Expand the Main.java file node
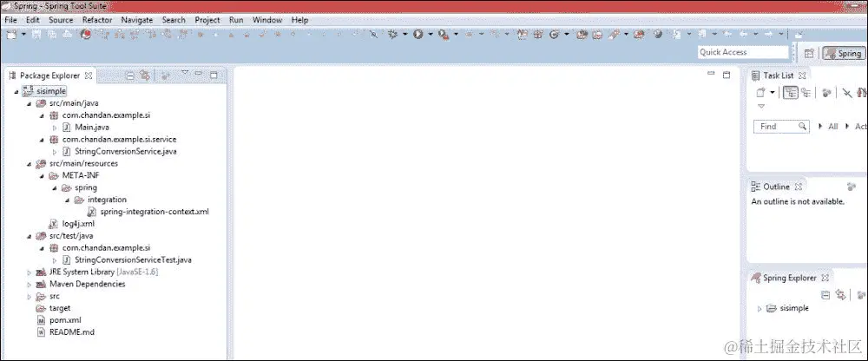 click(54, 128)
